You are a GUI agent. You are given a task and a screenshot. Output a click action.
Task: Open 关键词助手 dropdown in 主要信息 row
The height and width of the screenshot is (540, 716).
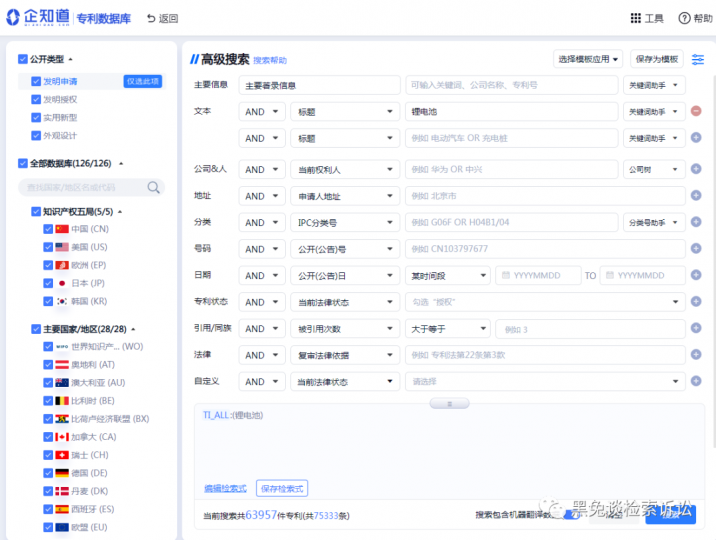point(654,85)
